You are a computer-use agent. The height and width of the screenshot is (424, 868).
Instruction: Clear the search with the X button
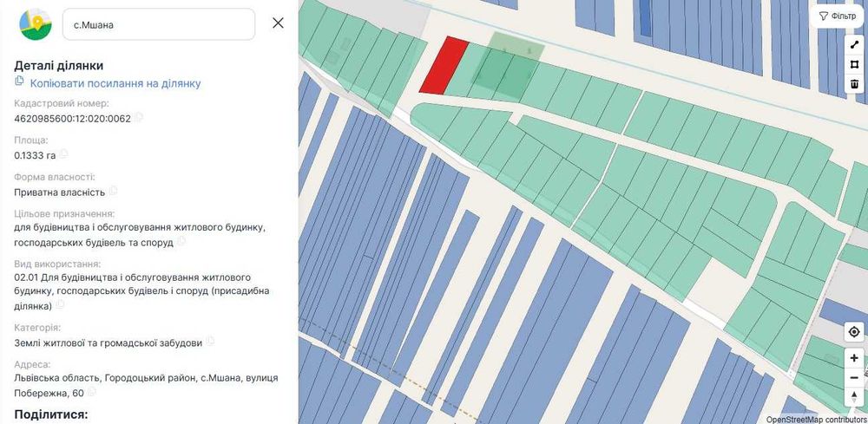click(278, 23)
